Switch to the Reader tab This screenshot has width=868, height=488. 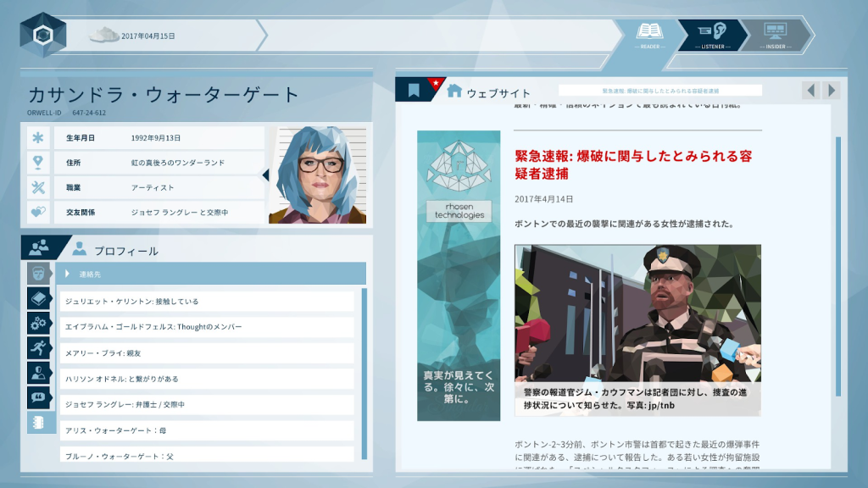coord(650,35)
